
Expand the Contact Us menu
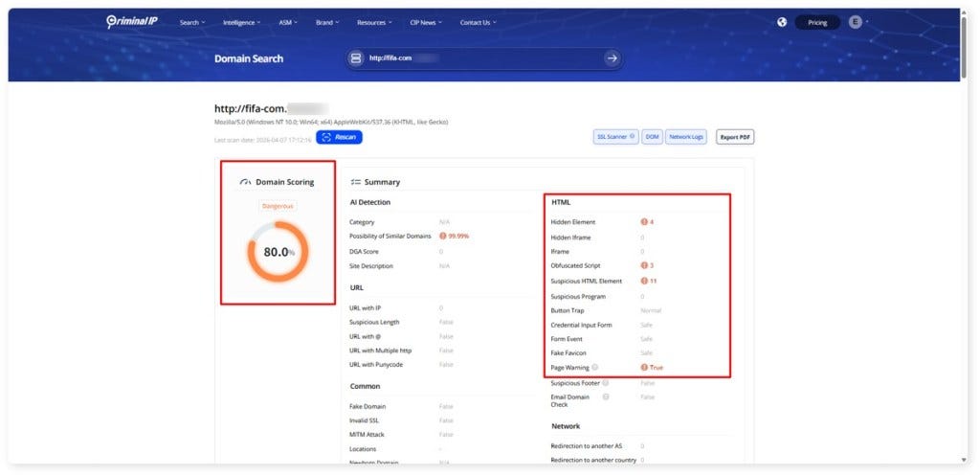click(x=479, y=23)
